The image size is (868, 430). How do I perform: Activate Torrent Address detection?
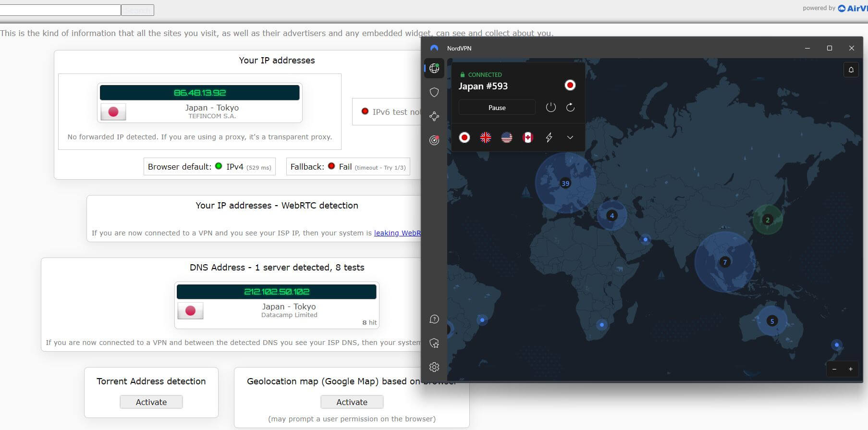pos(151,402)
